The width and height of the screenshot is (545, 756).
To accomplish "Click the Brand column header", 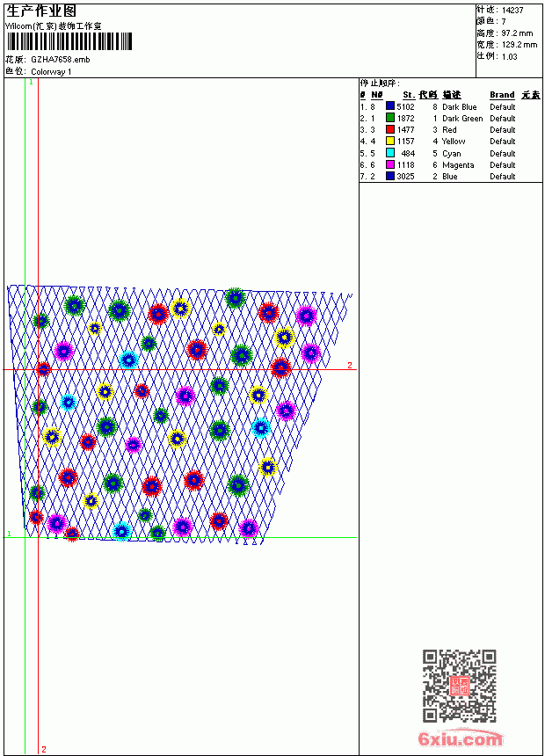I will (502, 95).
